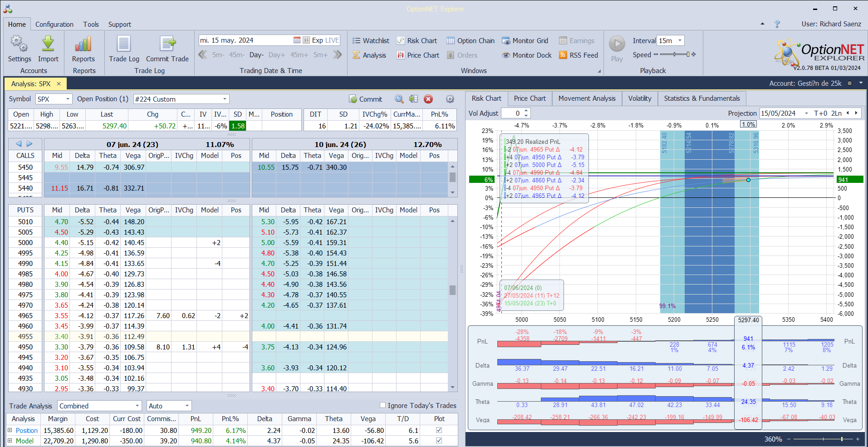The image size is (868, 447).
Task: Open the Configuration menu tab
Action: pyautogui.click(x=54, y=25)
